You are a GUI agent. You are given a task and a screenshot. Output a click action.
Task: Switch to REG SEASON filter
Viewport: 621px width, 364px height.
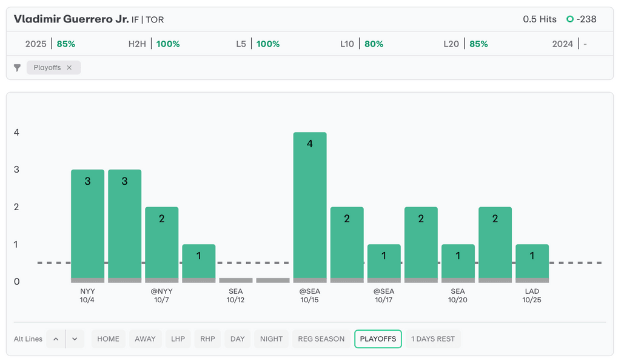[321, 339]
